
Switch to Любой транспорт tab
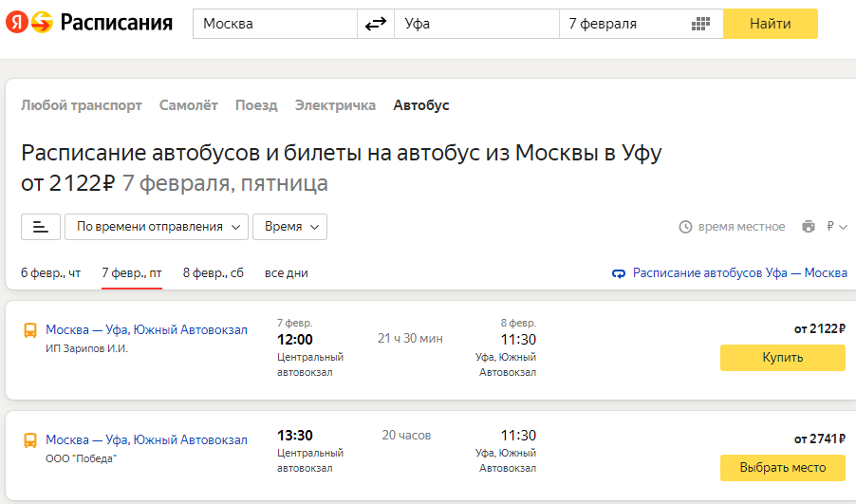82,105
